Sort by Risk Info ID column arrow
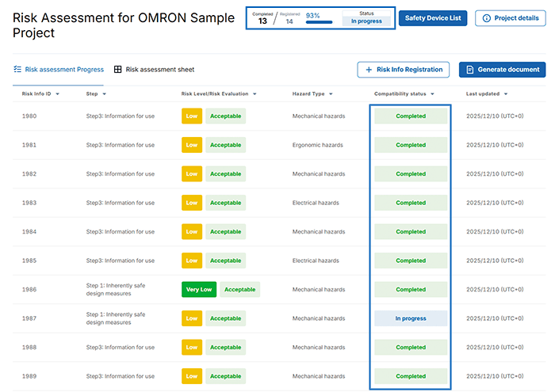Image resolution: width=555 pixels, height=392 pixels. [57, 94]
